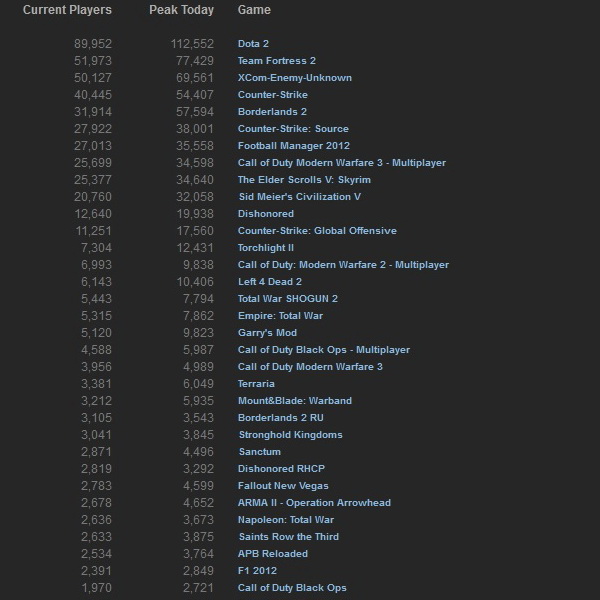Click the Garry's Mod link

[x=267, y=333]
